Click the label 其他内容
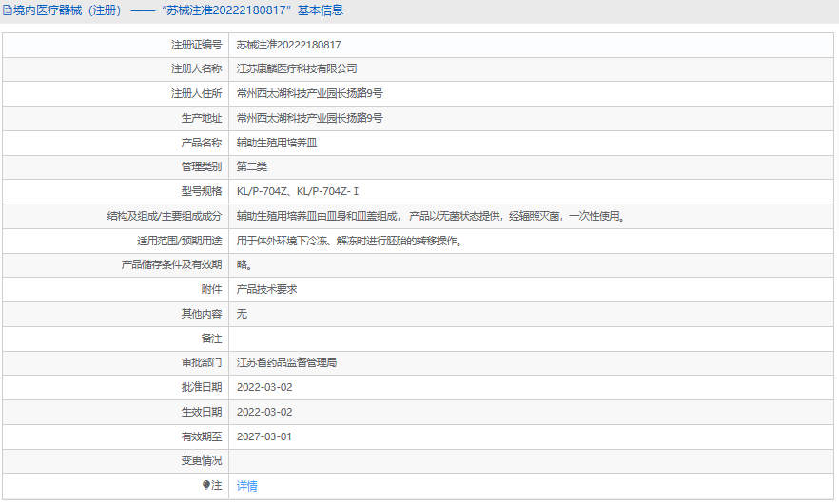839x504 pixels. (x=202, y=314)
